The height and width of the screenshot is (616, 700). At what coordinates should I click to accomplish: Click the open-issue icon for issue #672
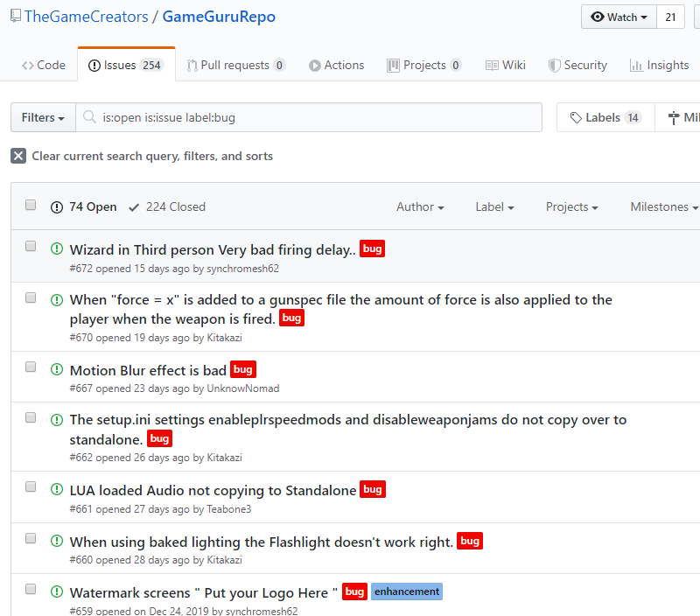click(x=57, y=248)
